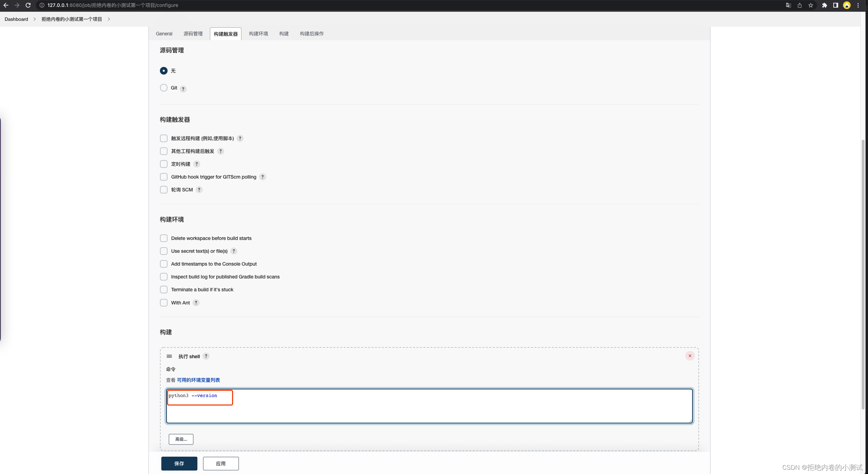Switch to the 构建 tab

tap(284, 34)
